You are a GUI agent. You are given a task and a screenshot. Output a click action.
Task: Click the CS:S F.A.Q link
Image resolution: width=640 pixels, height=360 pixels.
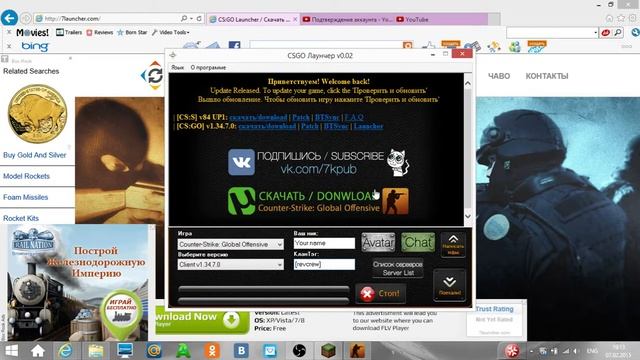click(354, 118)
